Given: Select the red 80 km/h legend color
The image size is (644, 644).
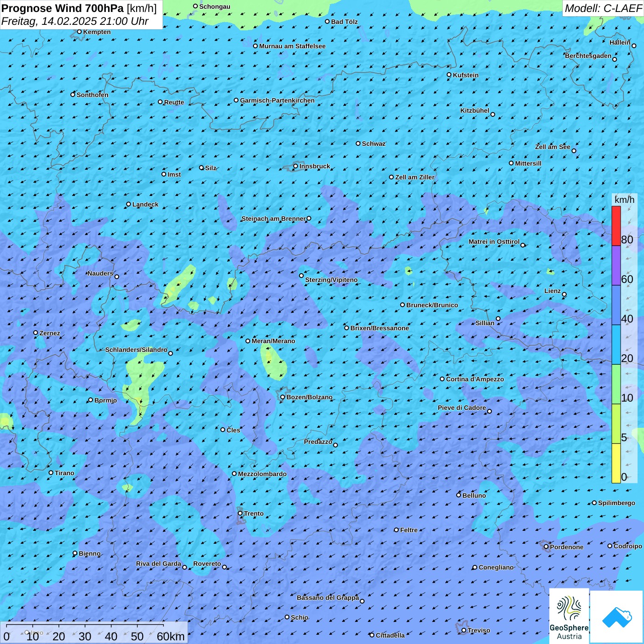Looking at the screenshot, I should tap(616, 226).
